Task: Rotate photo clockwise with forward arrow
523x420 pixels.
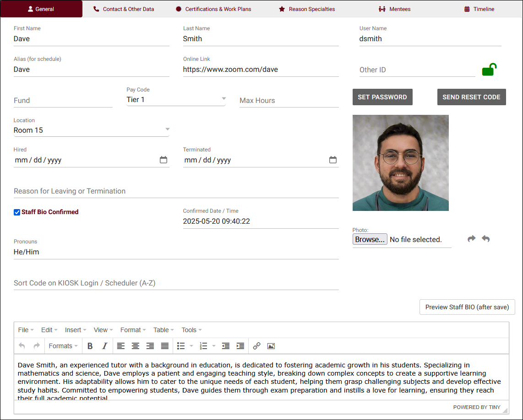Action: tap(471, 239)
